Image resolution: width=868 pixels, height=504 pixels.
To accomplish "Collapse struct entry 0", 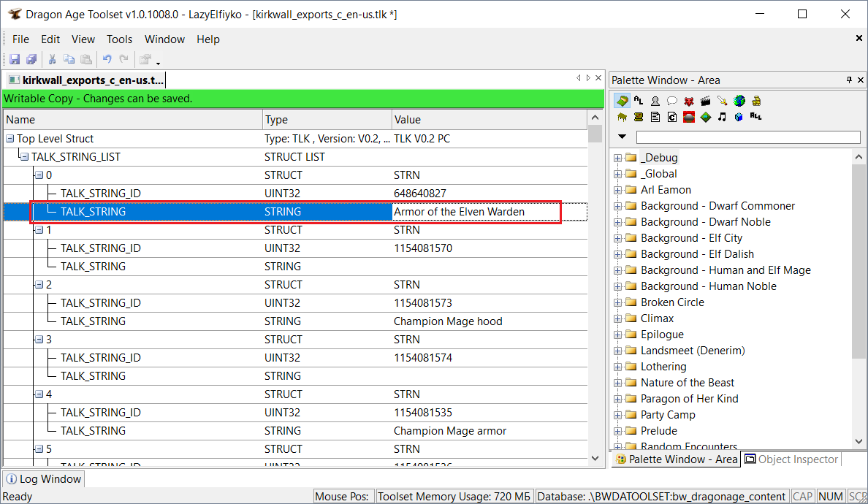I will (39, 175).
